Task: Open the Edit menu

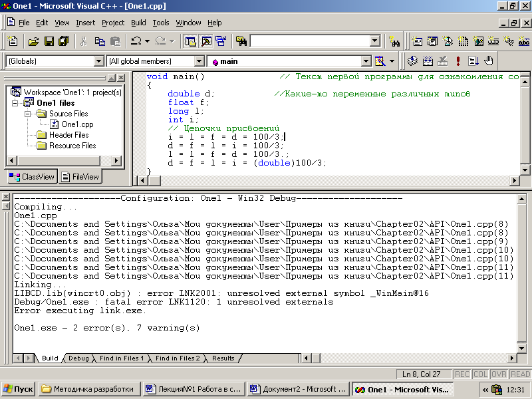Action: click(42, 23)
